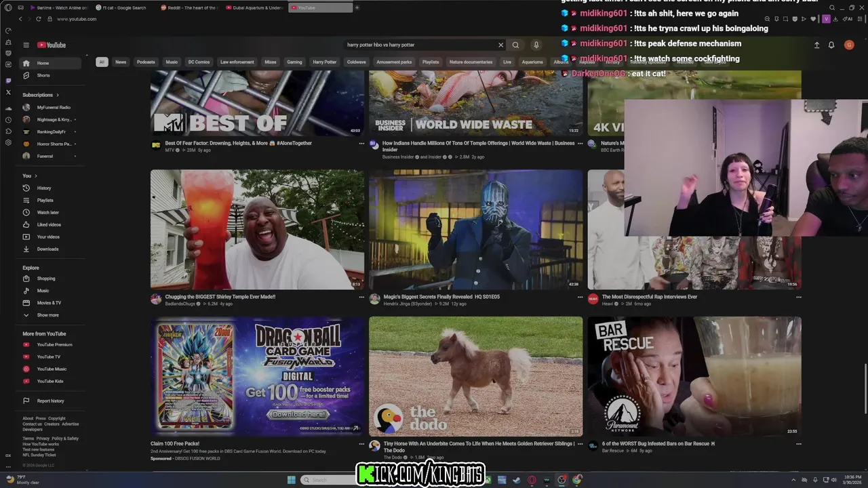Play the Magic's Biggest Secrets masked magician thumbnail
Image resolution: width=868 pixels, height=488 pixels.
(475, 229)
